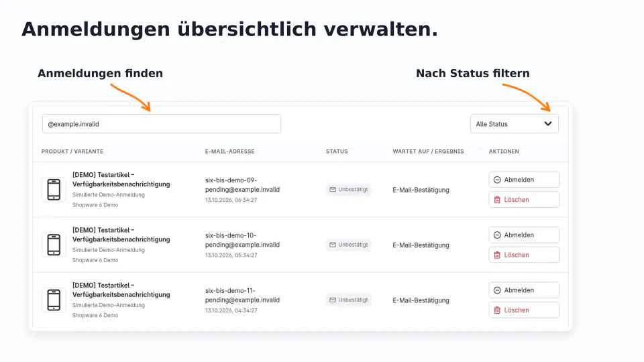Click Löschen for six-bis-demo-11 entry
Viewport: 644px width, 362px height.
coord(524,310)
